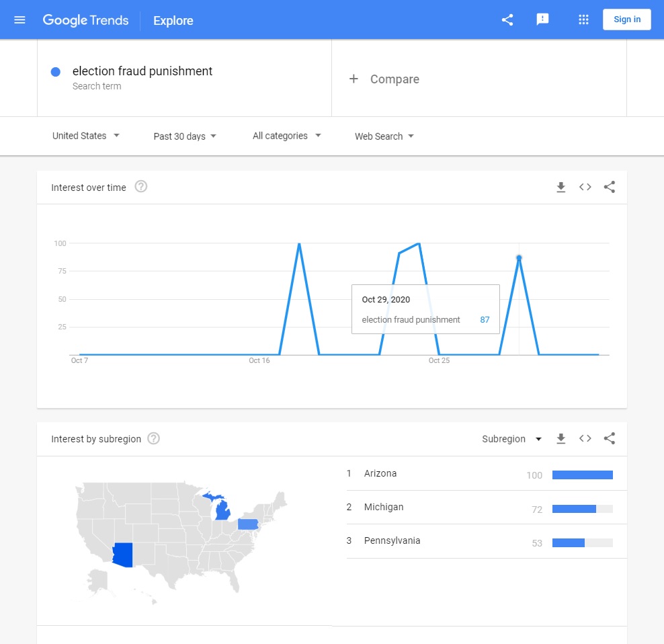This screenshot has width=664, height=644.
Task: Open the send feedback icon
Action: [x=542, y=19]
